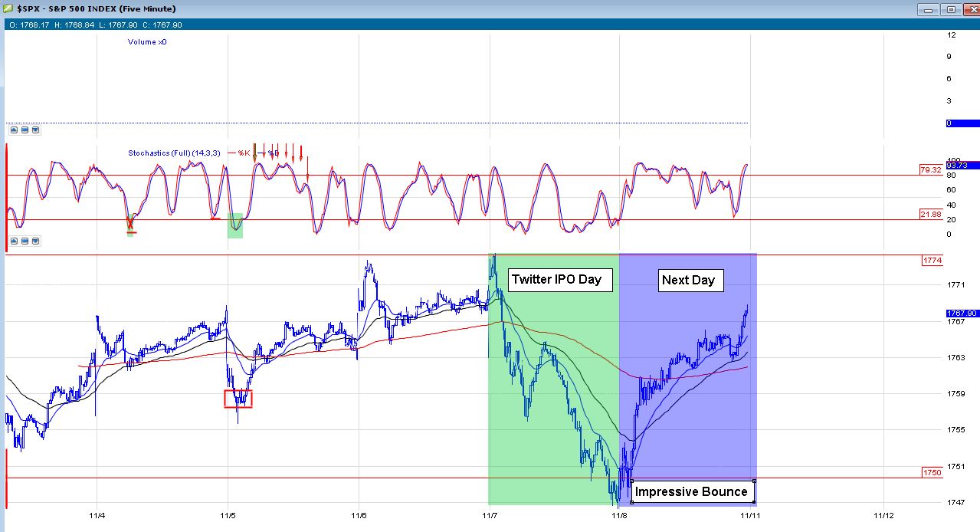
Task: Click the 'Impressive Bounce' text label
Action: [691, 492]
